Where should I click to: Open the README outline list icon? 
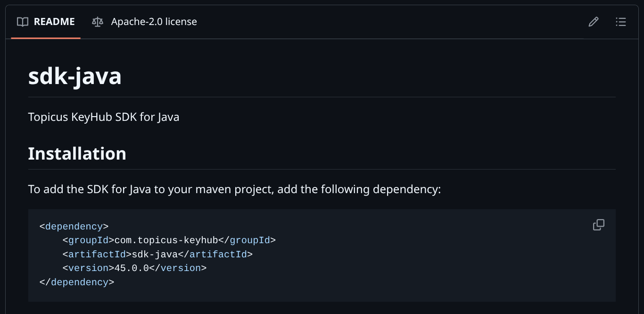621,22
